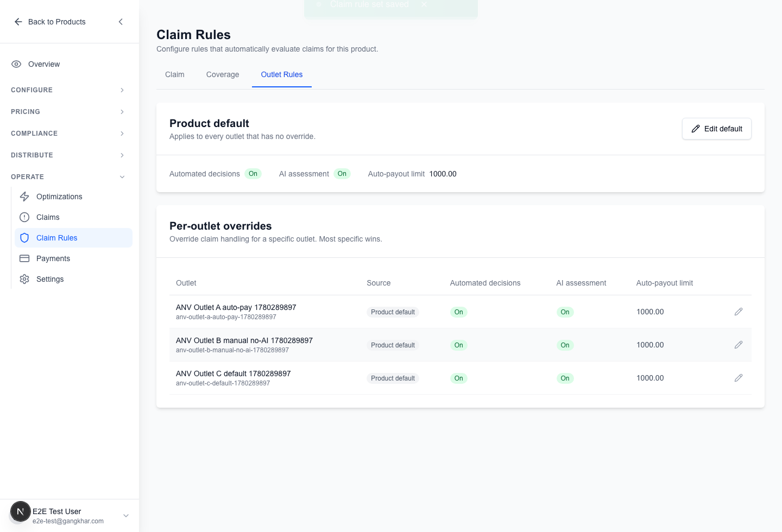Click the user avatar icon with the letter N
The width and height of the screenshot is (782, 532).
point(20,511)
